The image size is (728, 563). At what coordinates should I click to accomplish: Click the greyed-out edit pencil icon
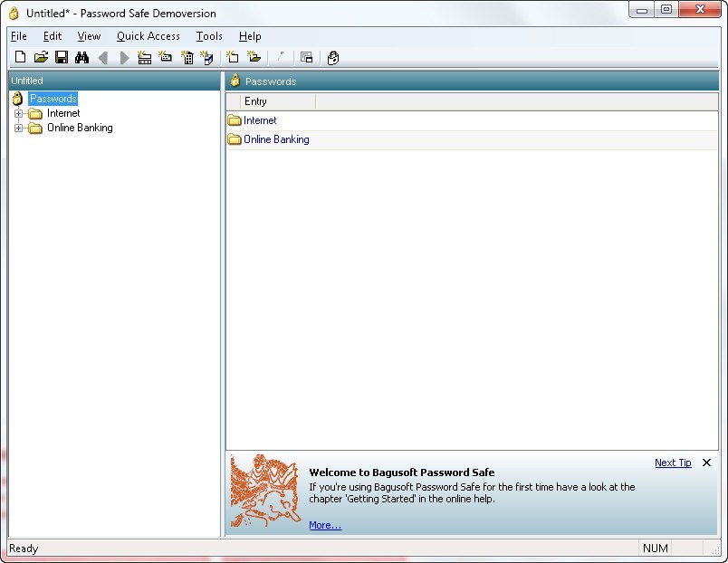coord(281,57)
